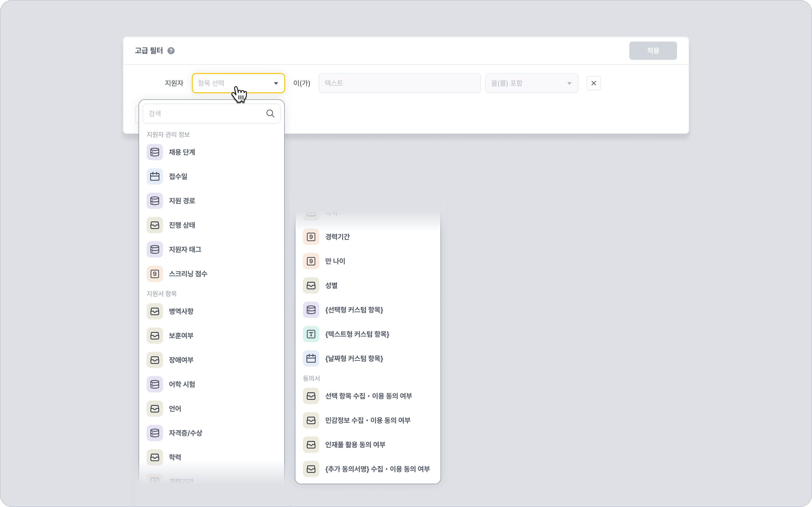Select 인재풀 활용 동의 여부 item
Screen dimensions: 812x507
click(x=355, y=445)
